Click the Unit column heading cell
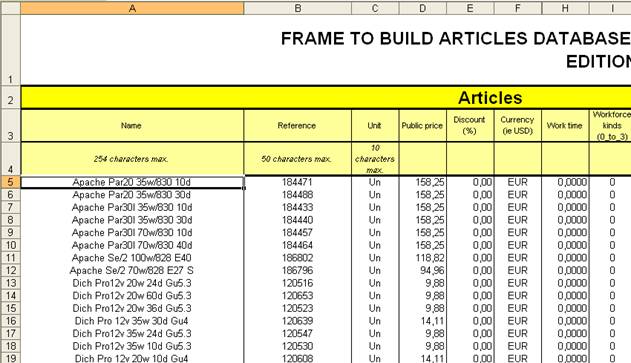 [375, 126]
